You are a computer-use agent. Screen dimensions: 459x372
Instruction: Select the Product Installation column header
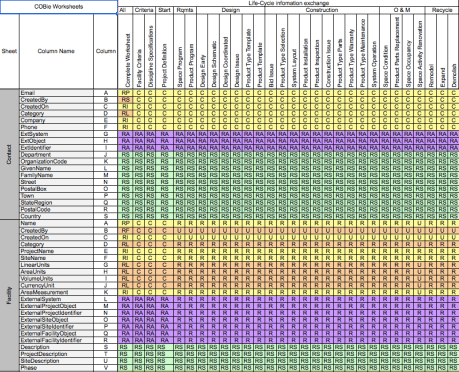[x=305, y=51]
